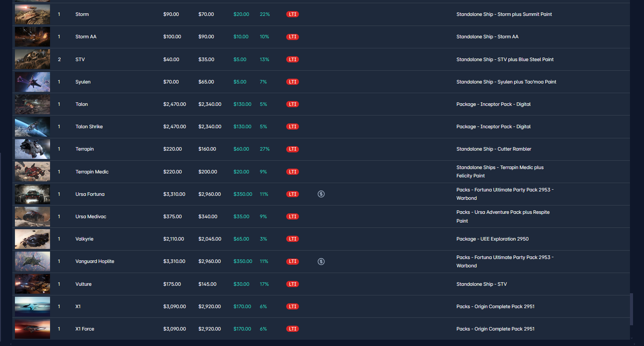This screenshot has height=346, width=644.
Task: Click the vertical scrollbar at right edge
Action: pyautogui.click(x=631, y=309)
